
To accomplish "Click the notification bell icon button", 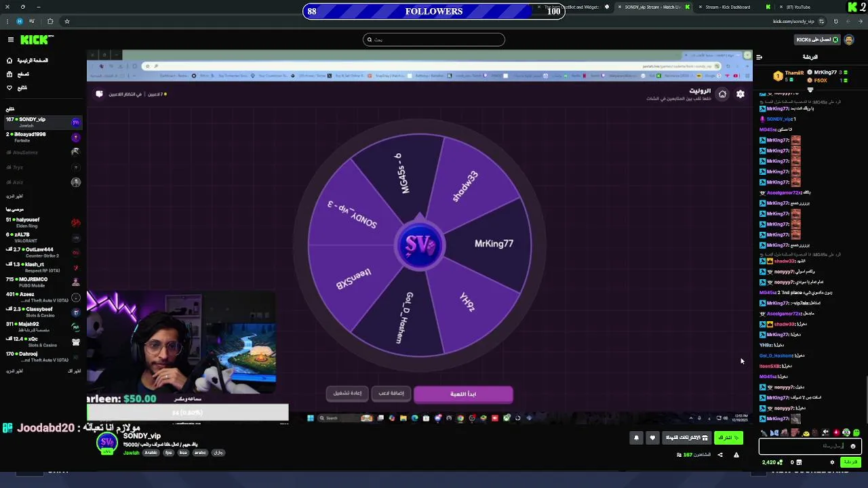I will [636, 438].
